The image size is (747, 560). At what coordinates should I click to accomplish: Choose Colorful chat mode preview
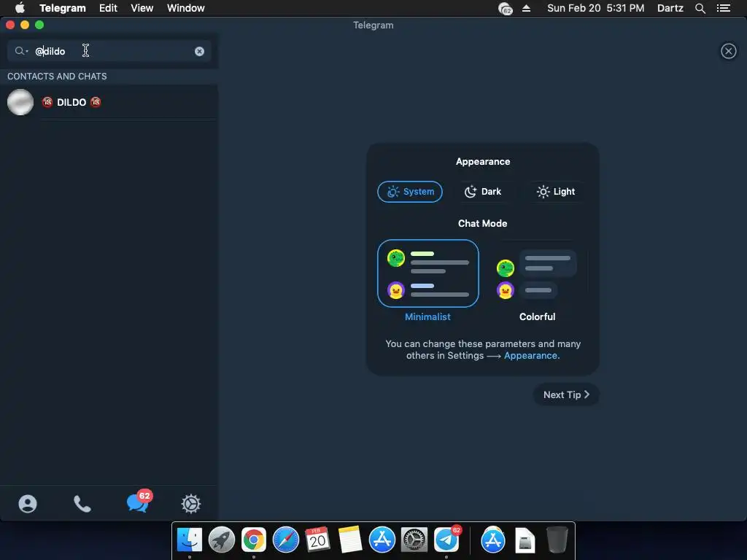click(x=538, y=273)
